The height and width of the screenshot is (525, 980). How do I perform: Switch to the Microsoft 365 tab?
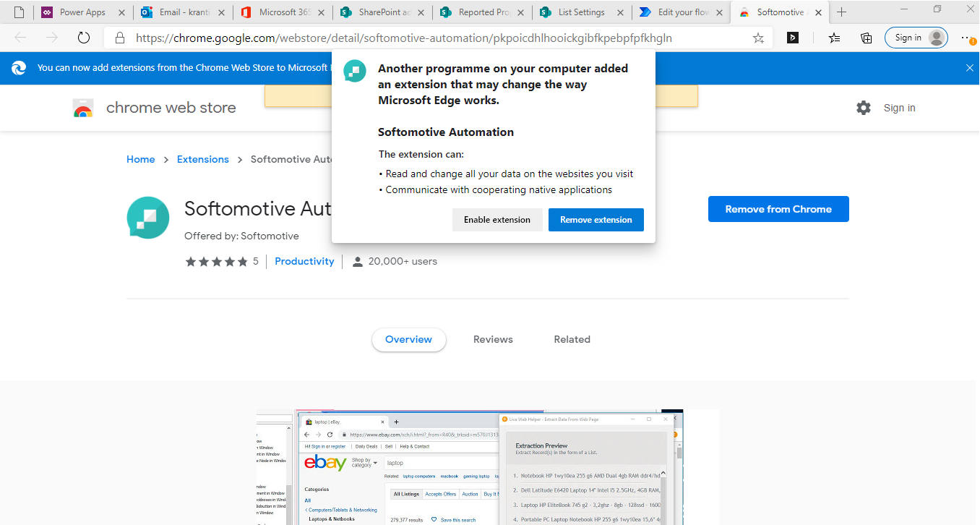[x=282, y=12]
